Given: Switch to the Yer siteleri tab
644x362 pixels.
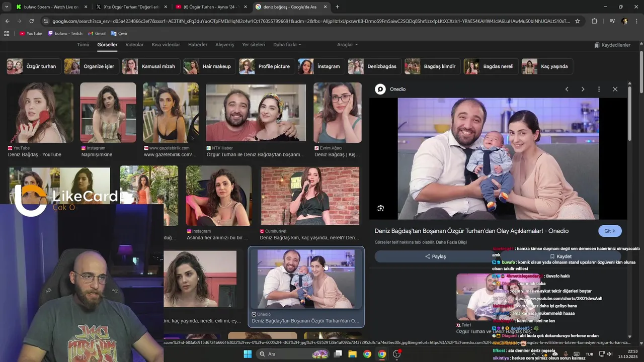Looking at the screenshot, I should point(254,45).
